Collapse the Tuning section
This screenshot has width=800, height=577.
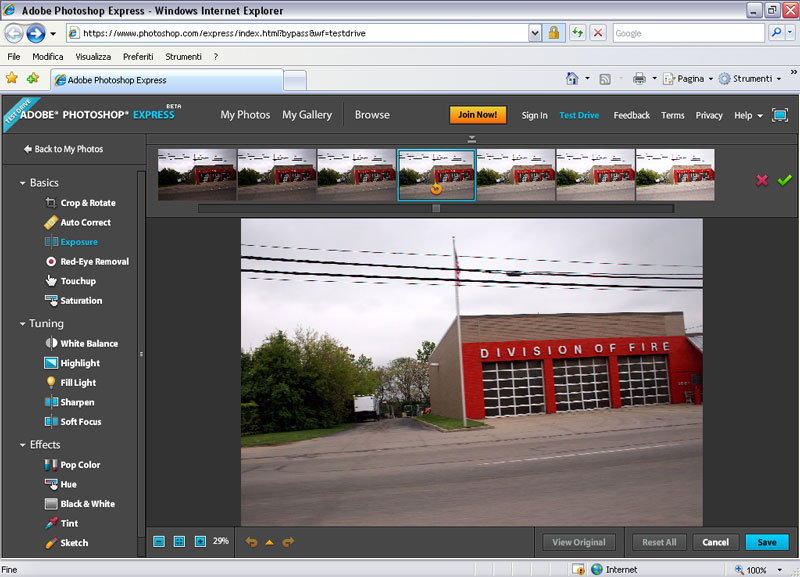22,323
